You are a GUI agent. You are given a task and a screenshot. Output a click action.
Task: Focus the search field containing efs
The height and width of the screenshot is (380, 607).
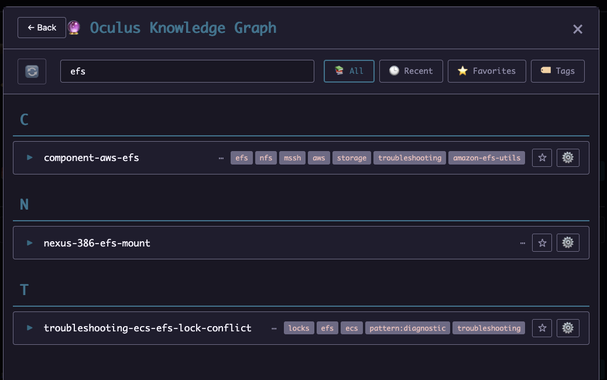[x=187, y=71]
